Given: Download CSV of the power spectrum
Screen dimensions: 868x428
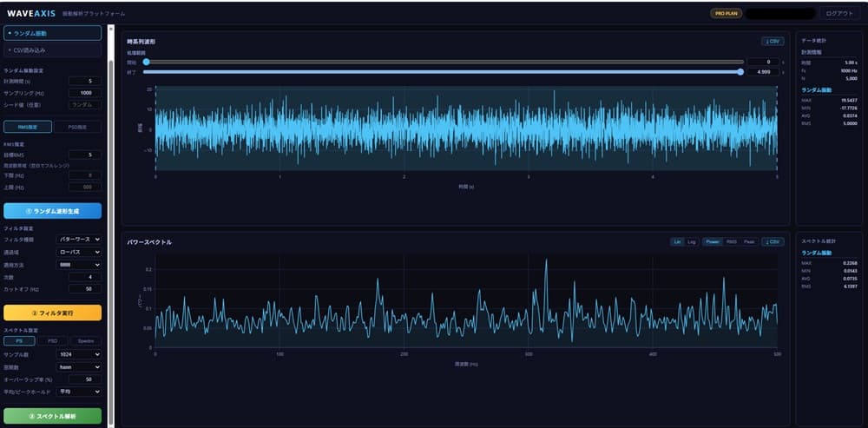Looking at the screenshot, I should pyautogui.click(x=773, y=242).
